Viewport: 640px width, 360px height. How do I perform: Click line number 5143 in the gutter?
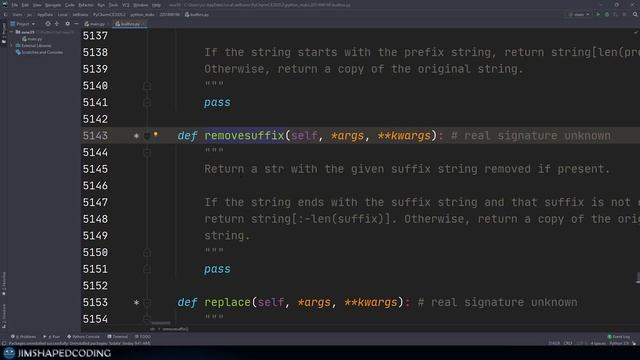click(95, 136)
